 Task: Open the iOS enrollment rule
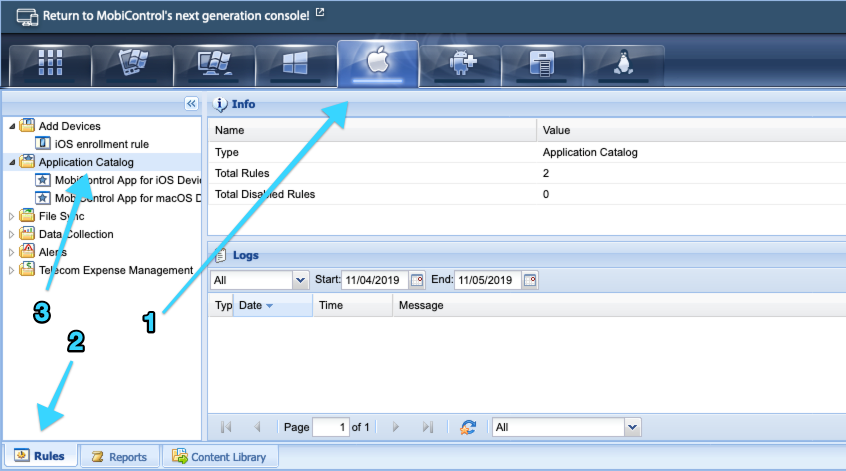click(101, 144)
